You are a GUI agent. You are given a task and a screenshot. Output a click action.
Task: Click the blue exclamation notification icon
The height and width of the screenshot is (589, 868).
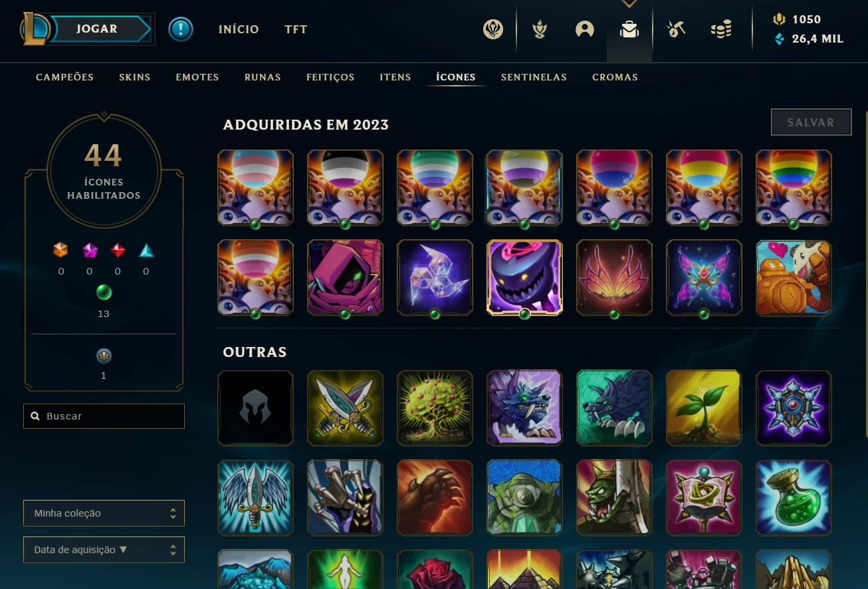pos(181,29)
